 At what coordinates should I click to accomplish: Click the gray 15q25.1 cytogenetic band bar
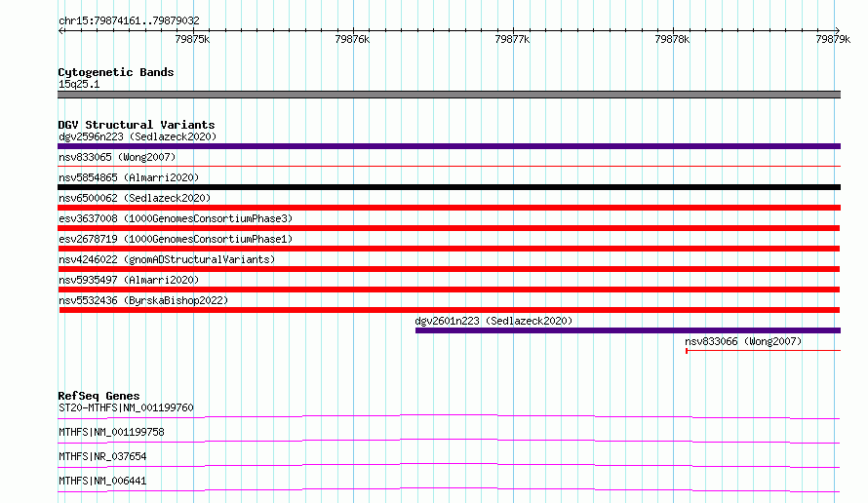[x=449, y=95]
